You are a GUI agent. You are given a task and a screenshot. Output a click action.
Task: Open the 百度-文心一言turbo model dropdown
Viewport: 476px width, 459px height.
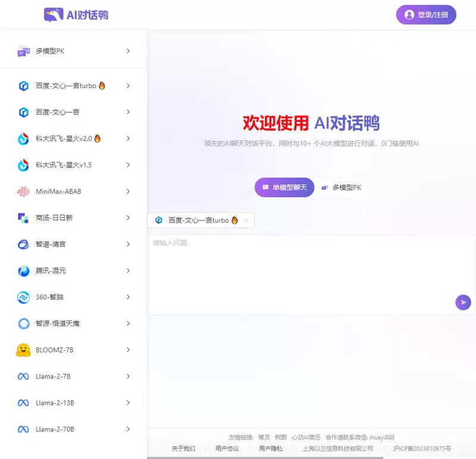tap(201, 220)
